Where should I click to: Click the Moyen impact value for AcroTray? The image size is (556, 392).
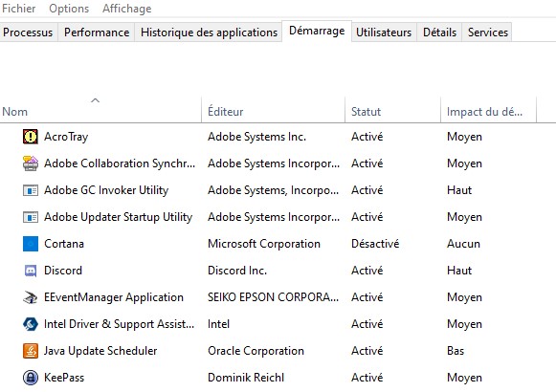tap(464, 137)
